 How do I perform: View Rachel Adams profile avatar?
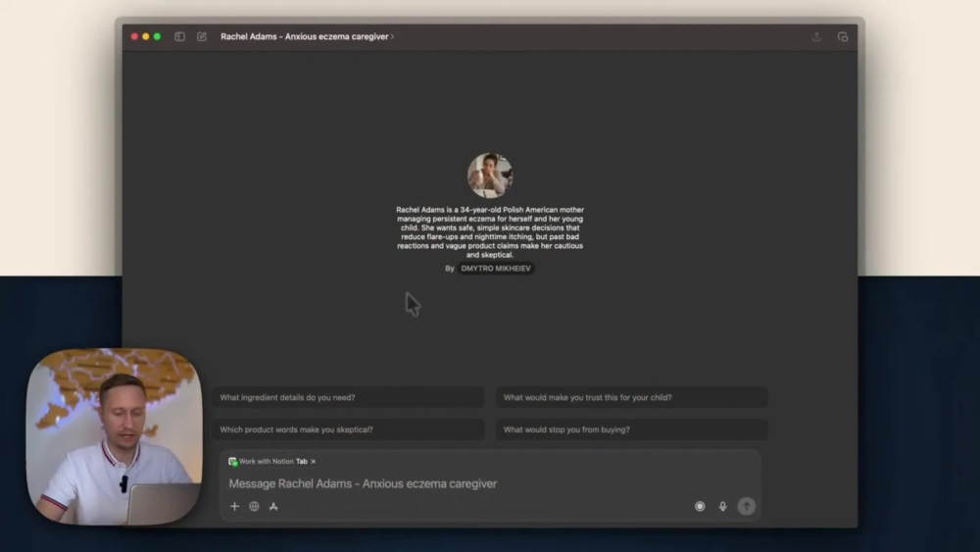tap(490, 176)
